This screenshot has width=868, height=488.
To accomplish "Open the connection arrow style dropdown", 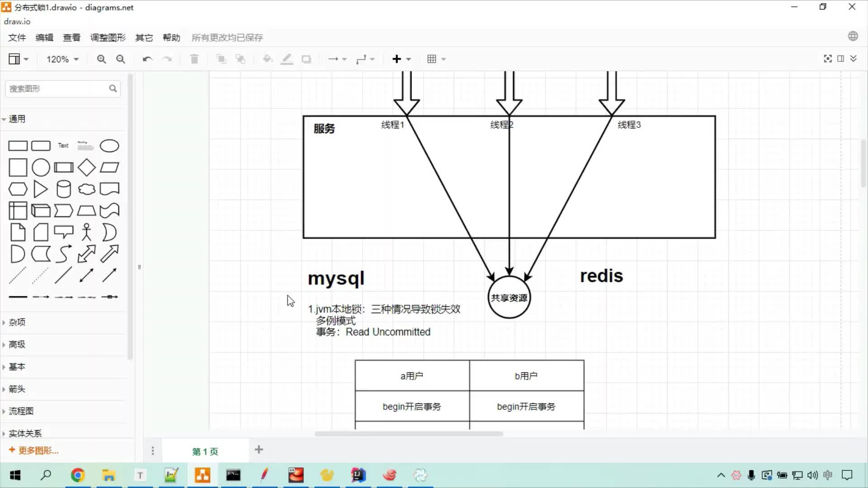I will point(337,59).
